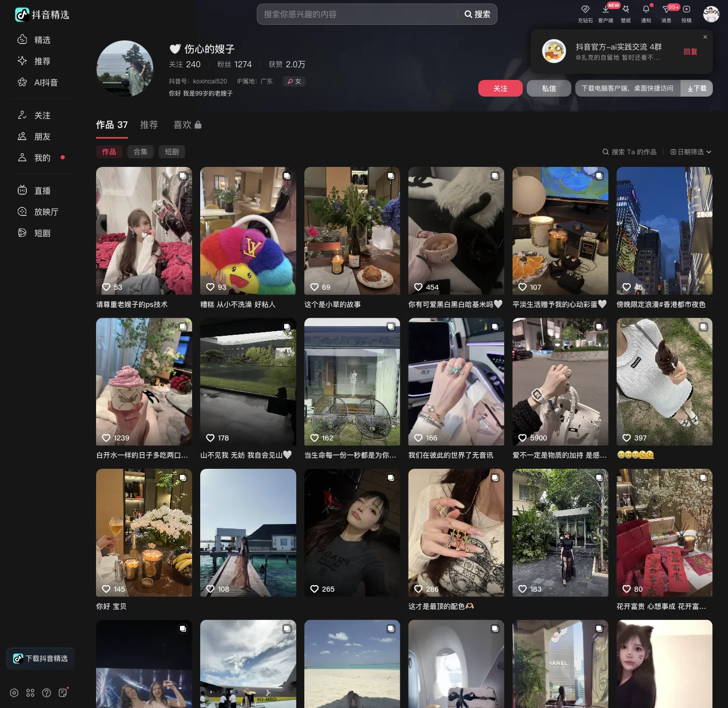Open 朋友 in the sidebar
The height and width of the screenshot is (708, 728).
pos(40,136)
